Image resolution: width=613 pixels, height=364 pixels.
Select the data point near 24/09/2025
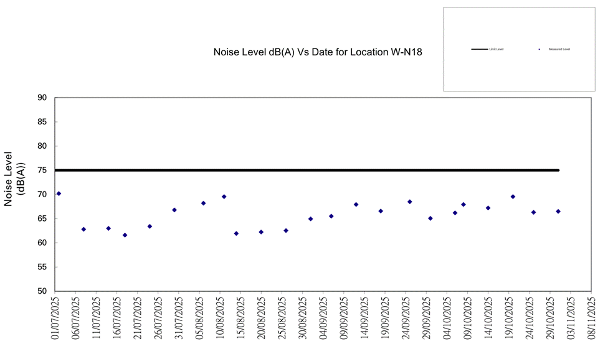pyautogui.click(x=410, y=202)
